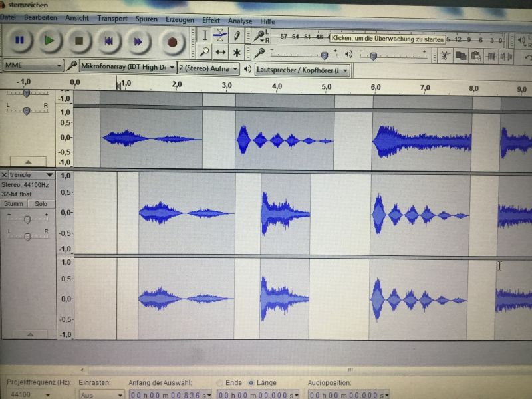This screenshot has height=399, width=532.
Task: Mute the tremolo track with Stumm
Action: 14,204
